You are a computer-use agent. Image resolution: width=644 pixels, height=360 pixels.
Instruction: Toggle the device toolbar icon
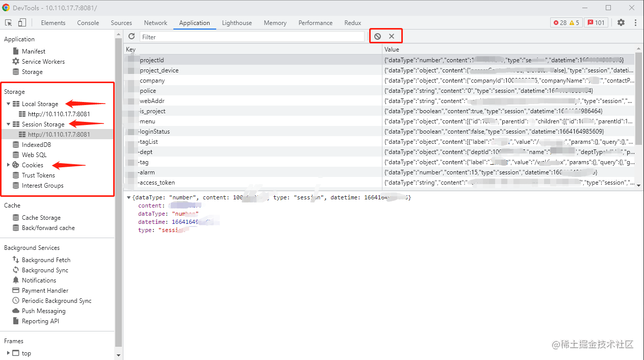pyautogui.click(x=22, y=22)
